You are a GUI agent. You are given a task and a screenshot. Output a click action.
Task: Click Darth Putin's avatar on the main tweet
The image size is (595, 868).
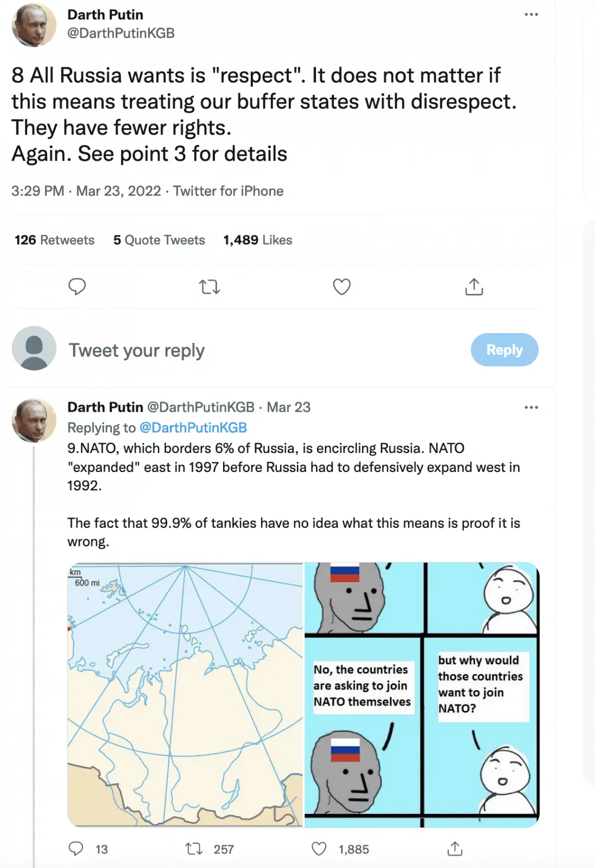coord(34,25)
